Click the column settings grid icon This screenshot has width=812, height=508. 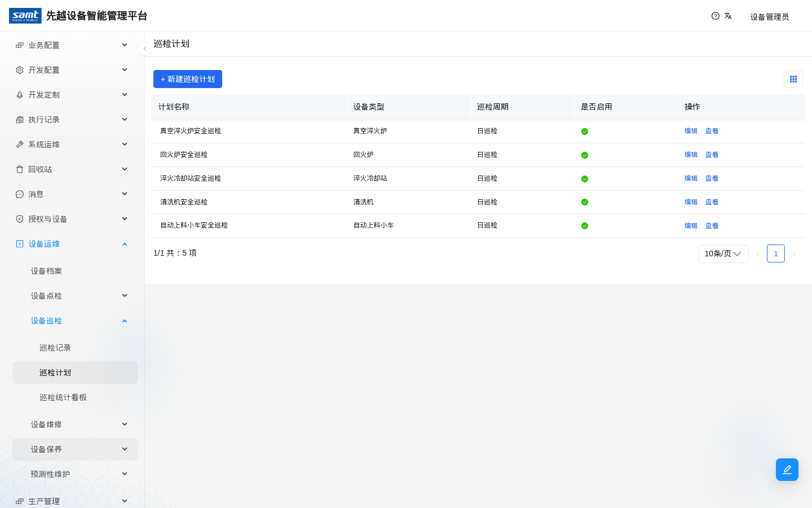793,79
